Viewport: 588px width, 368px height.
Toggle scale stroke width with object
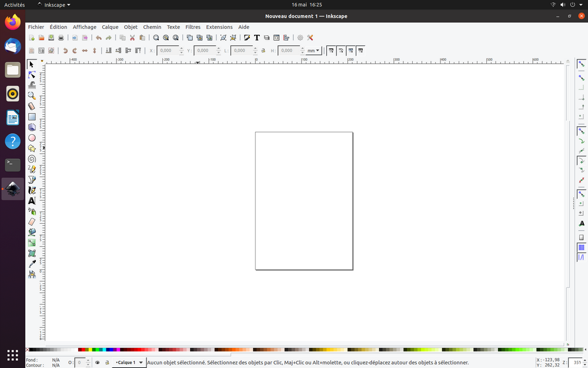pos(330,50)
